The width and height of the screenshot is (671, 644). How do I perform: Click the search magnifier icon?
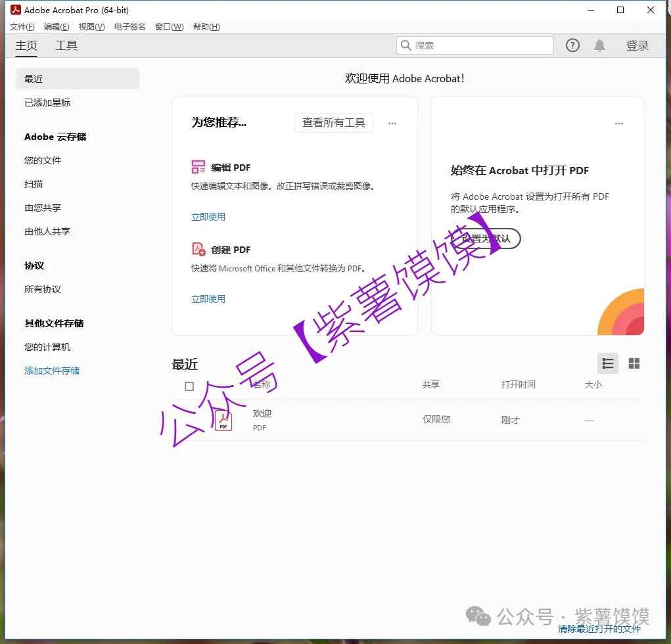point(406,45)
